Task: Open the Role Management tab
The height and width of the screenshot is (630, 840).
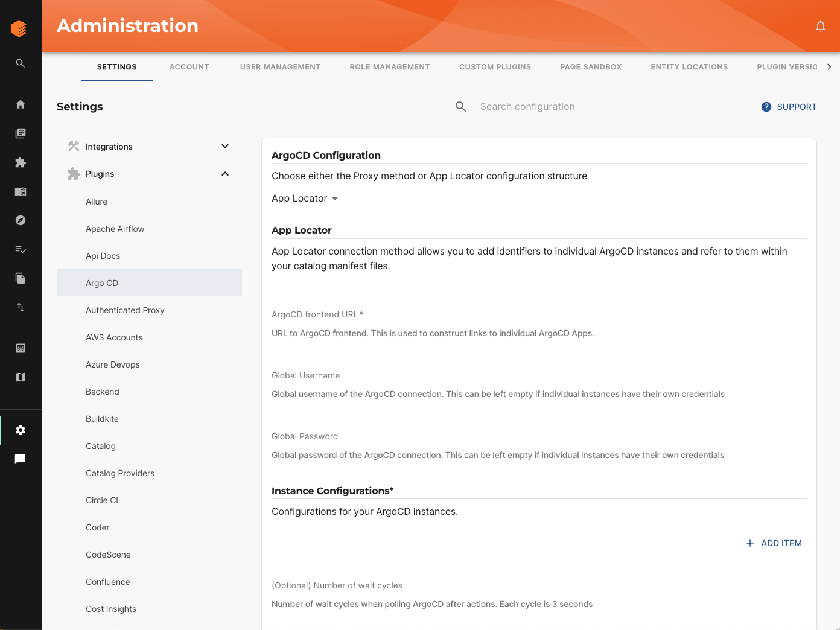Action: point(390,67)
